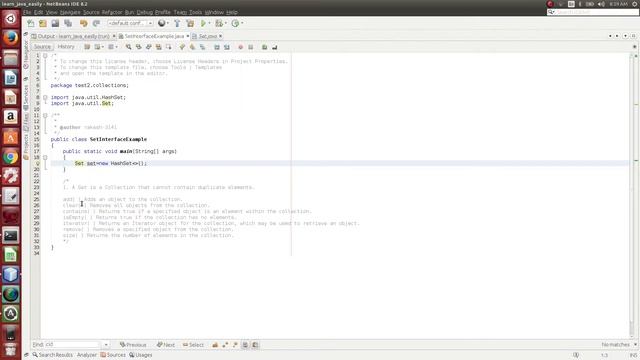This screenshot has width=640, height=360.
Task: Open the Tools menu
Action: [196, 12]
